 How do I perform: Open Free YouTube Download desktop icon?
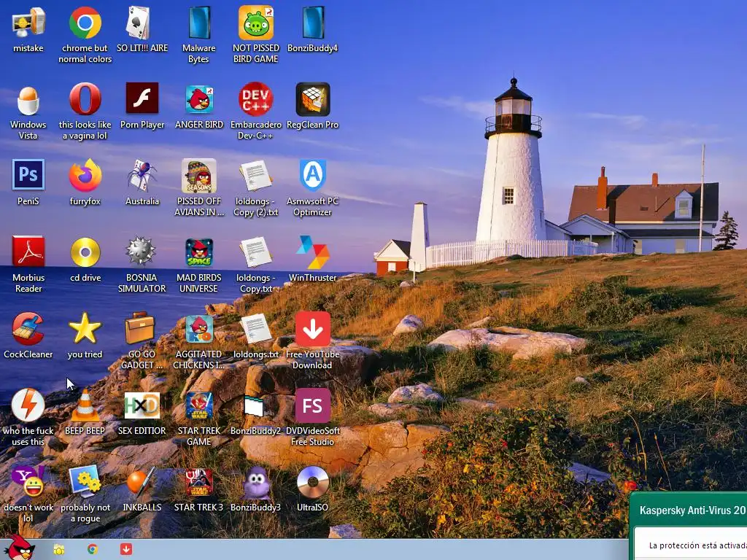click(312, 329)
